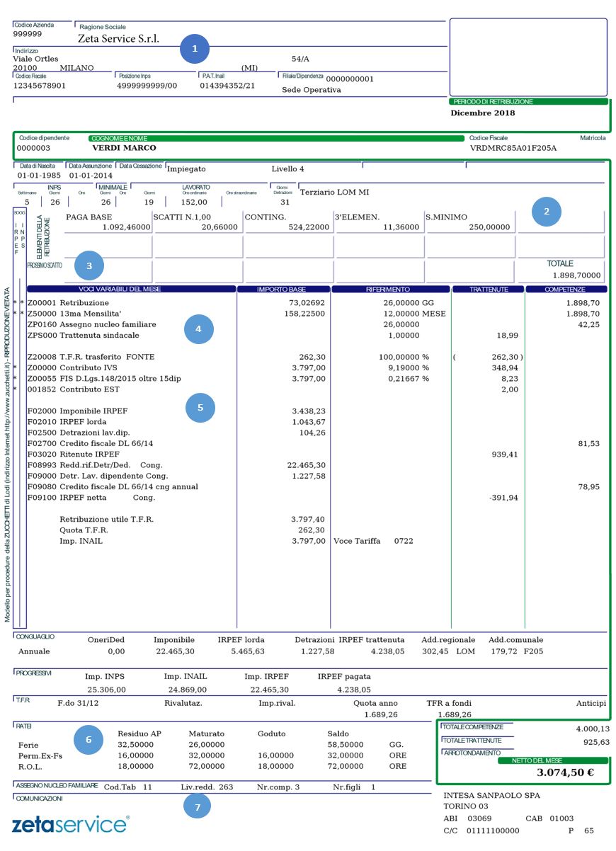616x851 pixels.
Task: Select Add.regionale amount 302,45
Action: [x=435, y=651]
